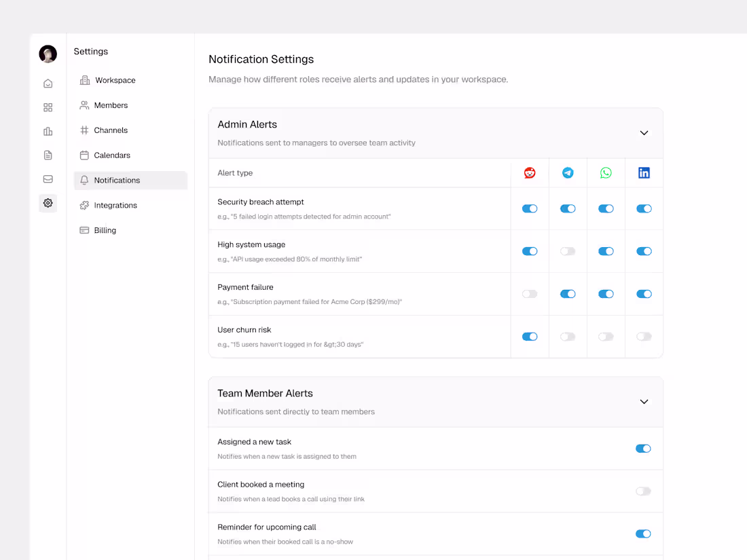Click the Reddit channel column icon

529,172
